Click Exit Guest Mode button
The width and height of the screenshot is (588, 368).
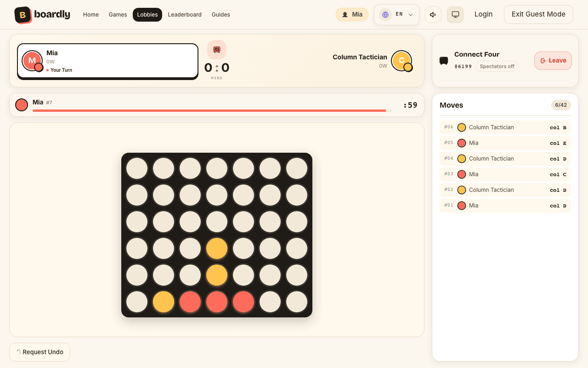[x=538, y=14]
